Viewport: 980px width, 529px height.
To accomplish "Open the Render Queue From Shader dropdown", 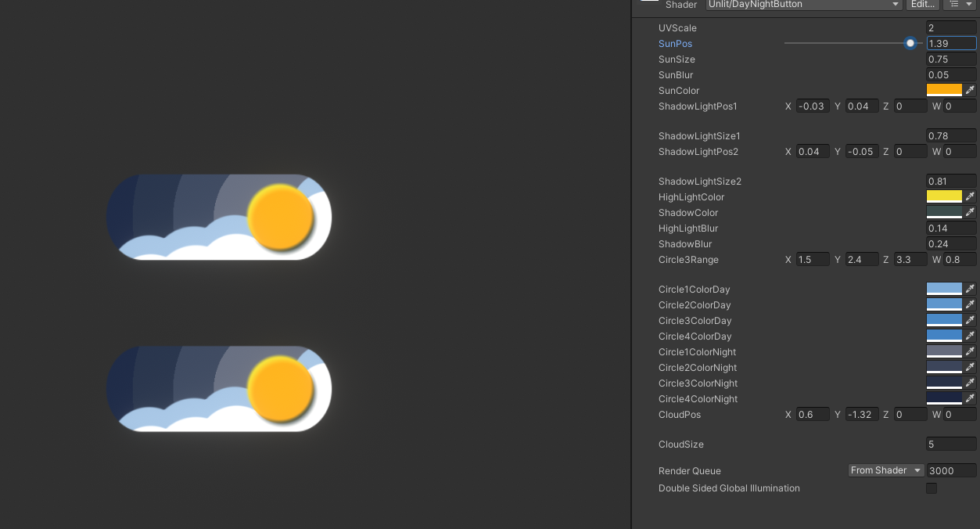I will (x=886, y=470).
